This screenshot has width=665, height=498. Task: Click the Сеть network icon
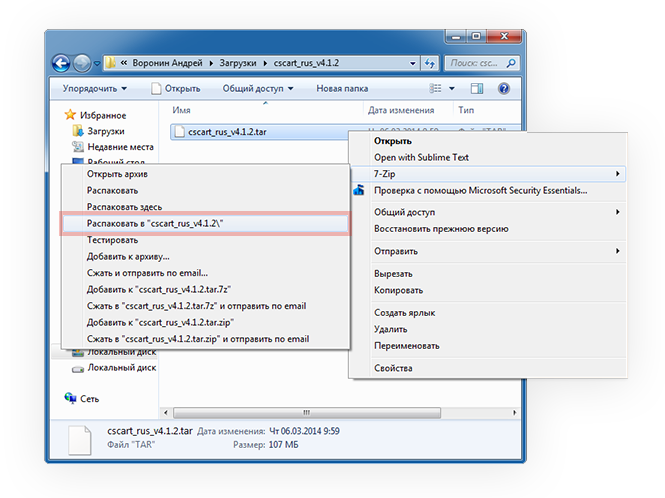coord(70,398)
